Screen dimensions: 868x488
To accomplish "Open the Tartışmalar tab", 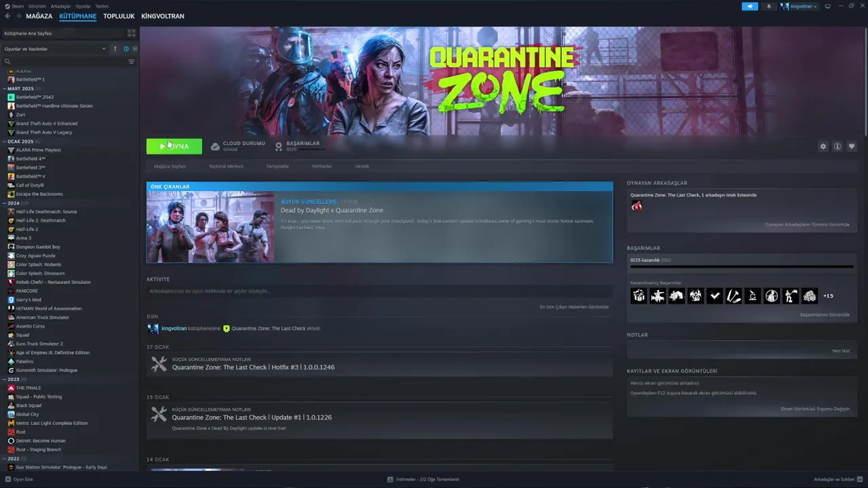I will click(x=277, y=166).
